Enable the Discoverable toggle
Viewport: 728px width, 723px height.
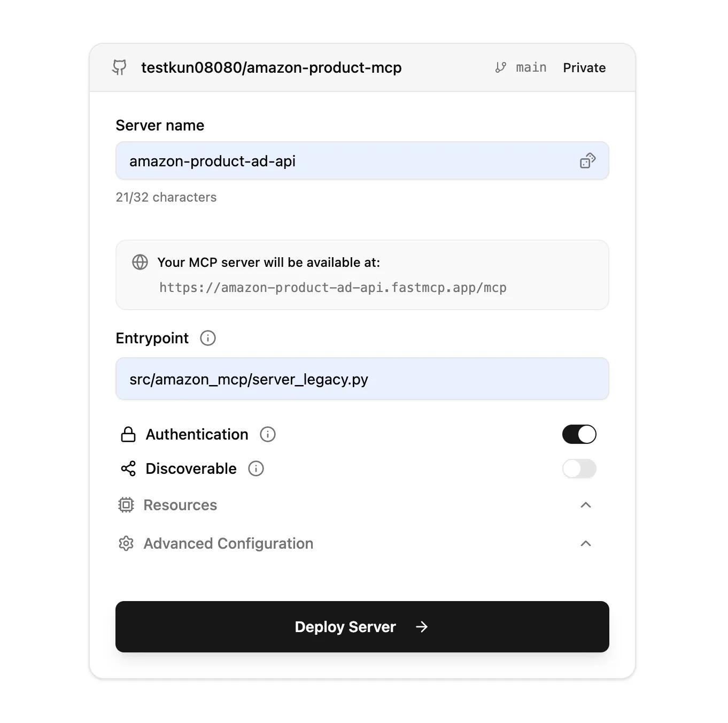click(x=579, y=468)
